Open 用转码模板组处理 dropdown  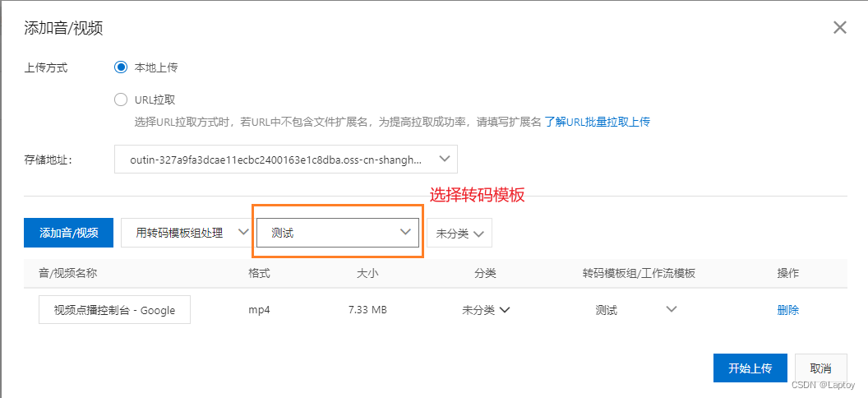click(185, 233)
